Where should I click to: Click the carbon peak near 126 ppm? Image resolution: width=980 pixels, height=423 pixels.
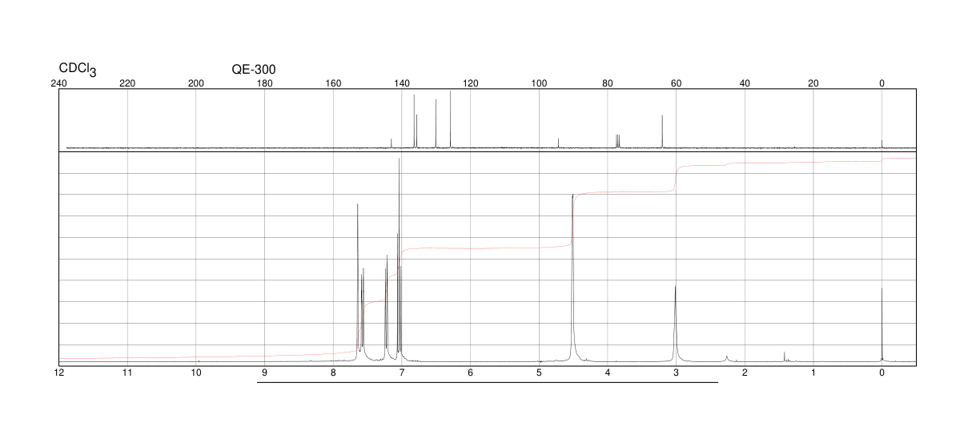[451, 119]
